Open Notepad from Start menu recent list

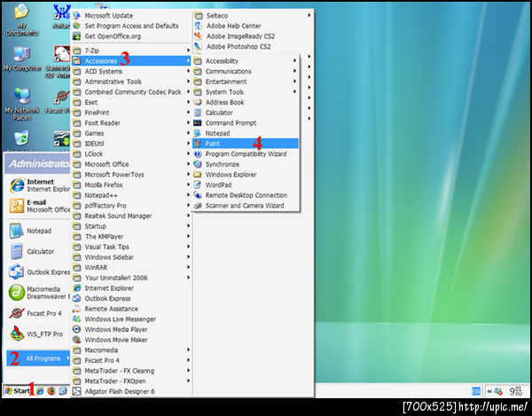point(38,231)
